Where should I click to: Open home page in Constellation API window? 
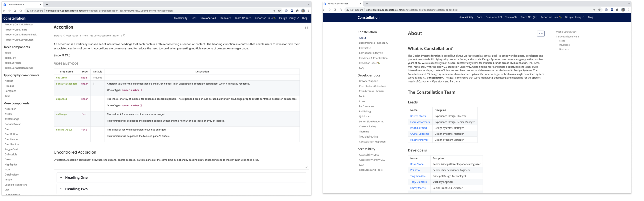21,11
